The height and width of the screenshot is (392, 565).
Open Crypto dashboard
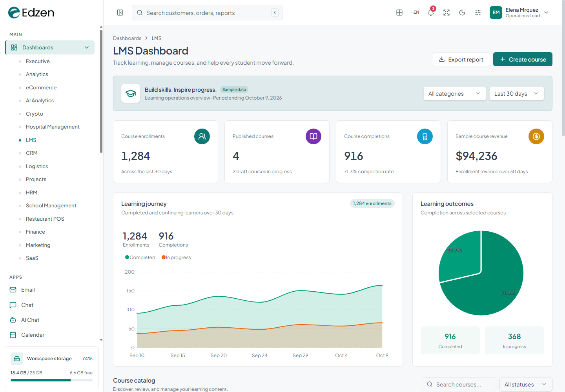point(35,114)
